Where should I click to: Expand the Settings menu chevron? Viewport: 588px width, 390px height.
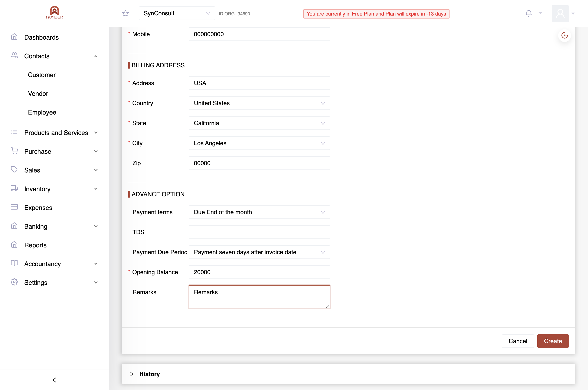(x=96, y=282)
